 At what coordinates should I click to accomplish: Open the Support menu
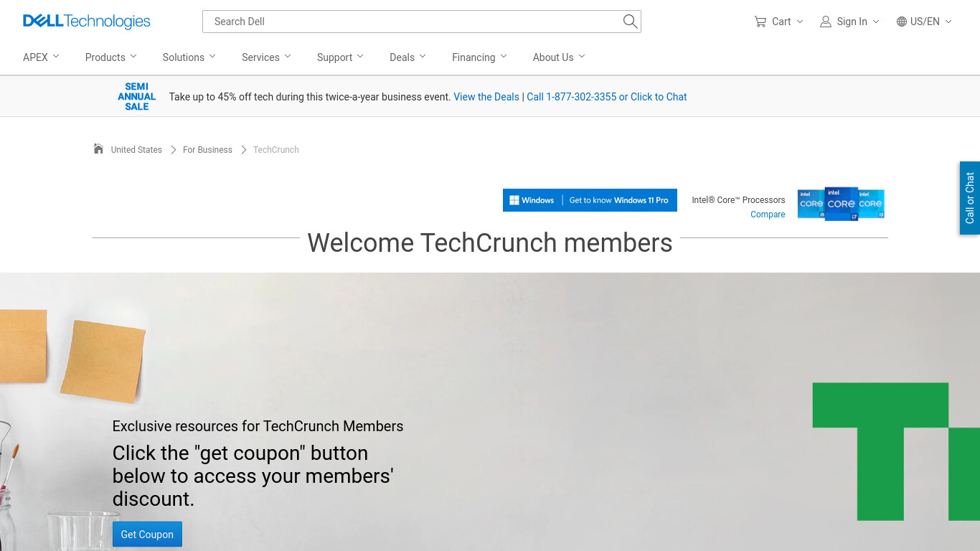[x=341, y=57]
